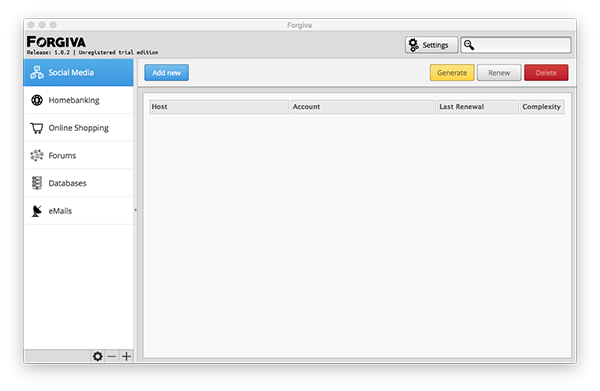Sort by Complexity column header
The height and width of the screenshot is (391, 600).
click(x=542, y=107)
